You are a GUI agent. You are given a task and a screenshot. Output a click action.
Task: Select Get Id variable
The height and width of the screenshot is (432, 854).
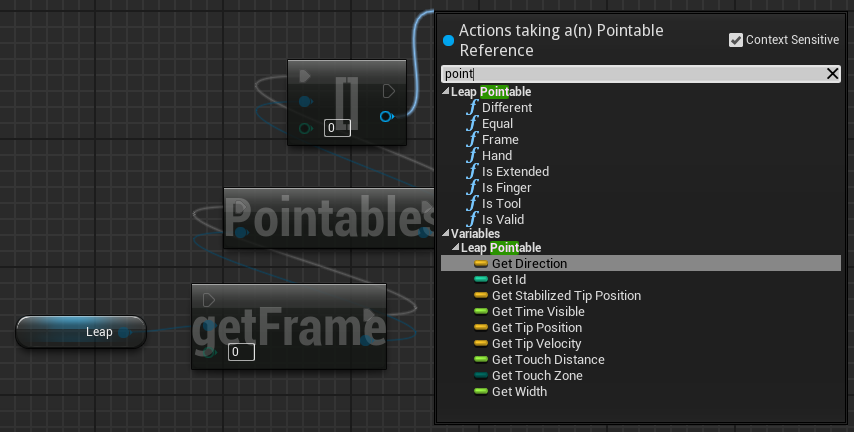[x=509, y=279]
